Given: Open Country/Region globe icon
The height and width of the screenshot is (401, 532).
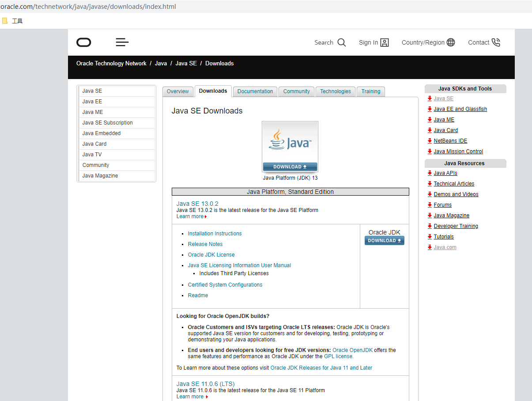Looking at the screenshot, I should tap(451, 42).
